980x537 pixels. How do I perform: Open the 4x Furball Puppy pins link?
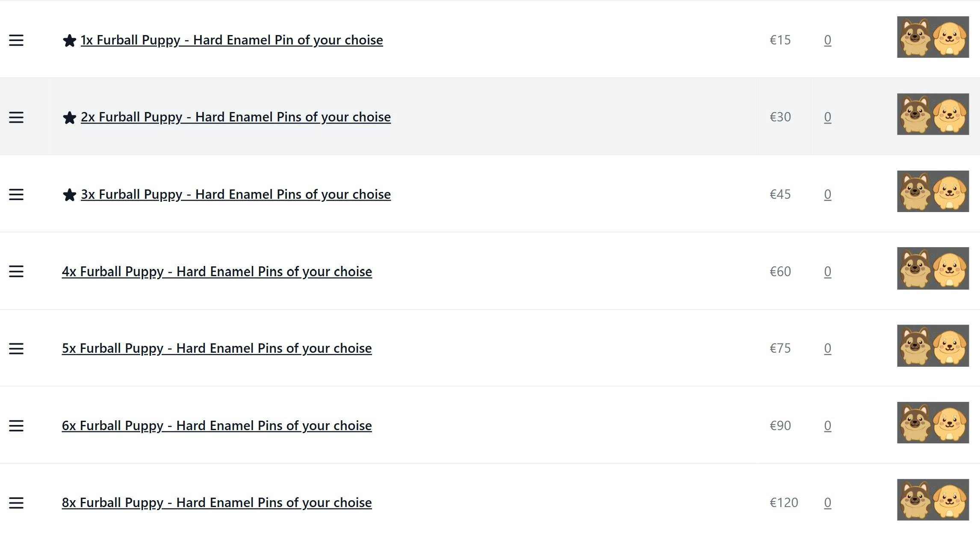pos(217,271)
